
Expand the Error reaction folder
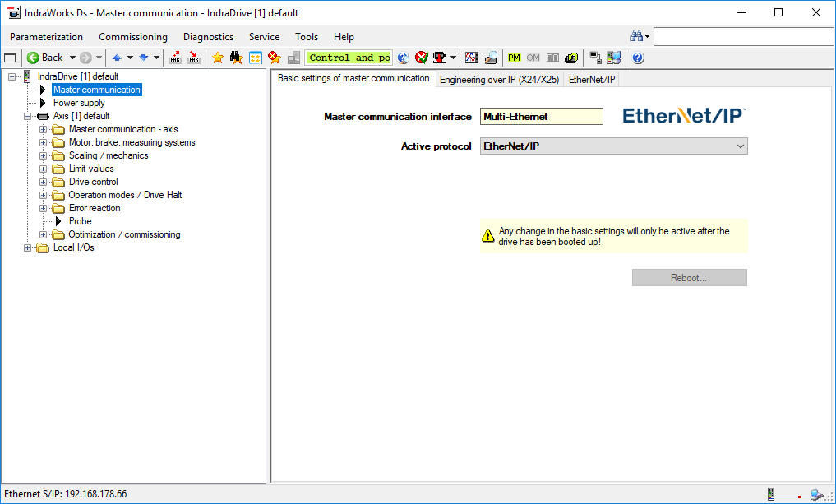click(44, 209)
